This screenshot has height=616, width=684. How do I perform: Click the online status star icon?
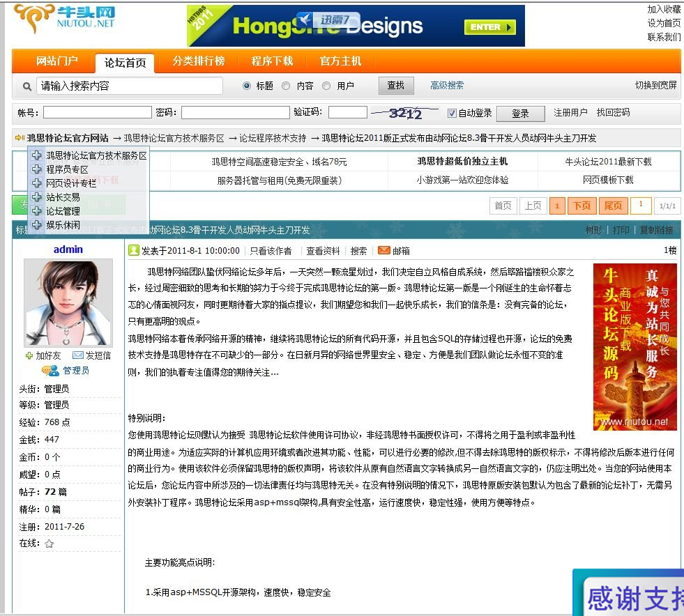pos(50,544)
